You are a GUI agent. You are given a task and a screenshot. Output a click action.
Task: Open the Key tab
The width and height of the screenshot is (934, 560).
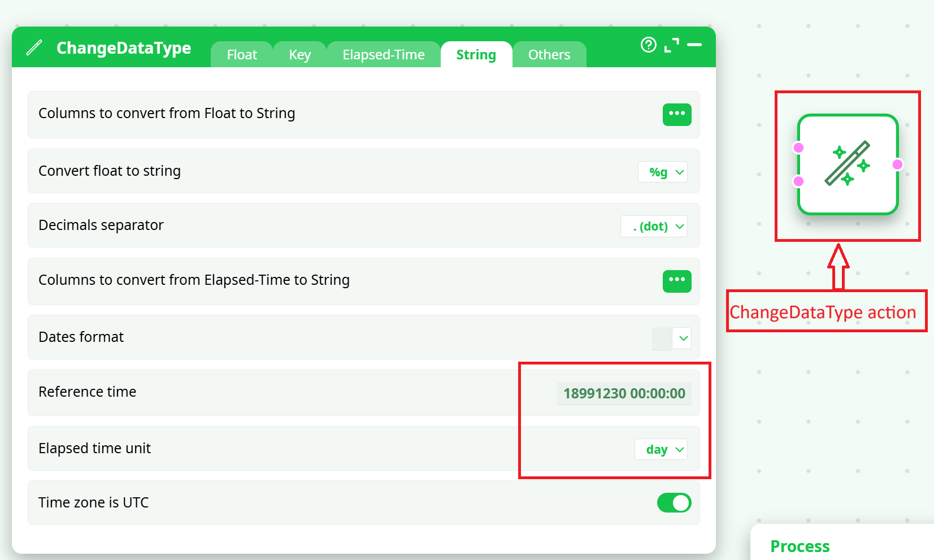[x=299, y=55]
